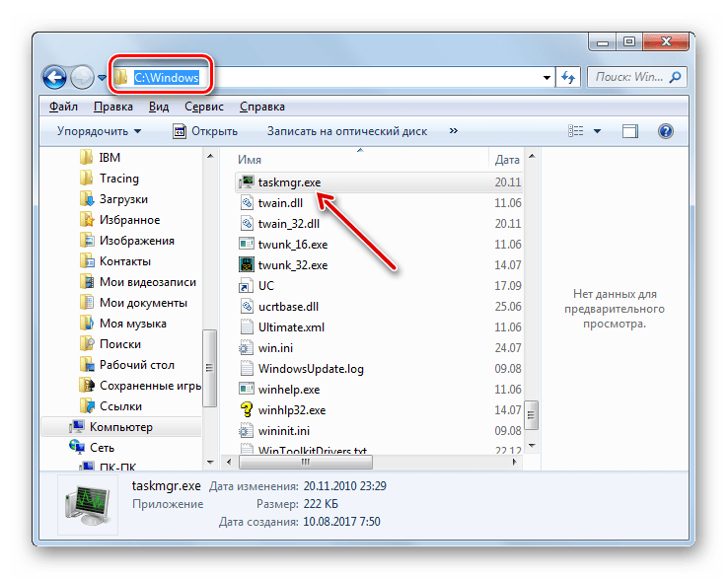
Task: Click the Поиски folder icon
Action: [x=87, y=344]
